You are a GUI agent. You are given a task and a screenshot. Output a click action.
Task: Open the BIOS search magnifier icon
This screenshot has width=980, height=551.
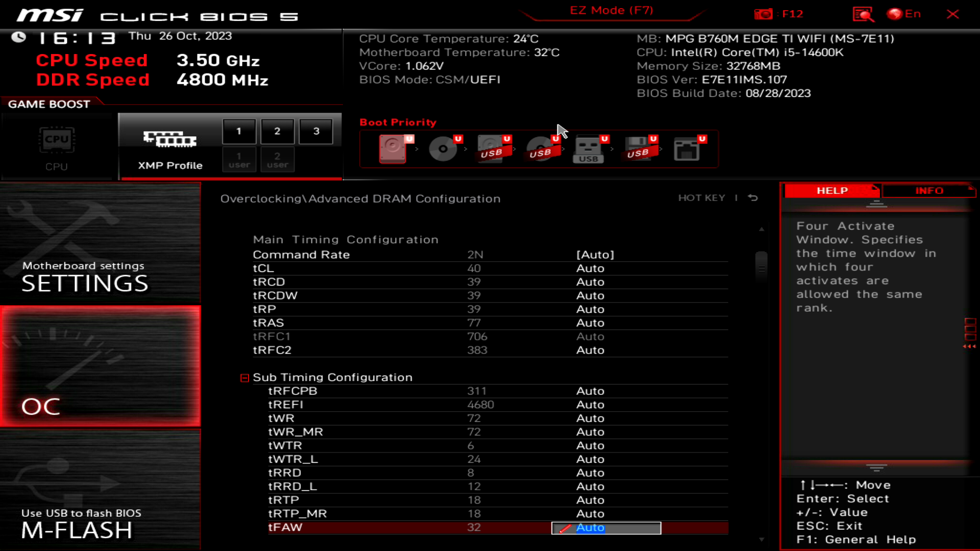pyautogui.click(x=863, y=14)
